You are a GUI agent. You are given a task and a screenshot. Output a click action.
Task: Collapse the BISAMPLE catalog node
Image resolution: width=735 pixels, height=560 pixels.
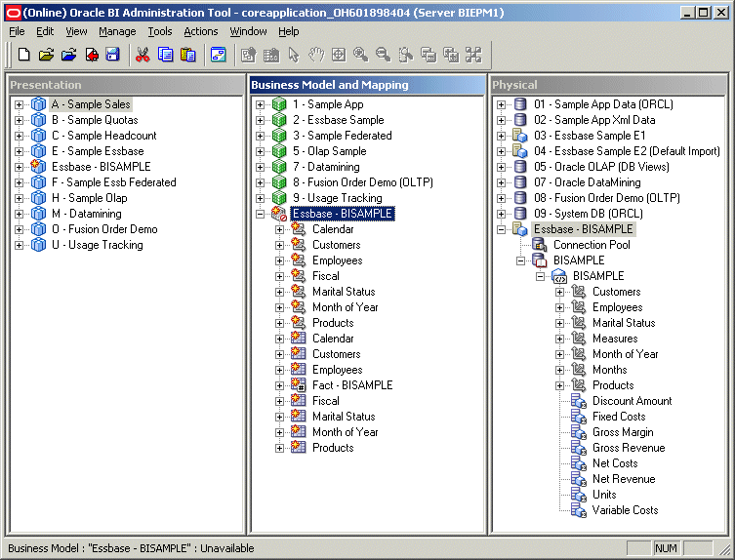tap(521, 261)
